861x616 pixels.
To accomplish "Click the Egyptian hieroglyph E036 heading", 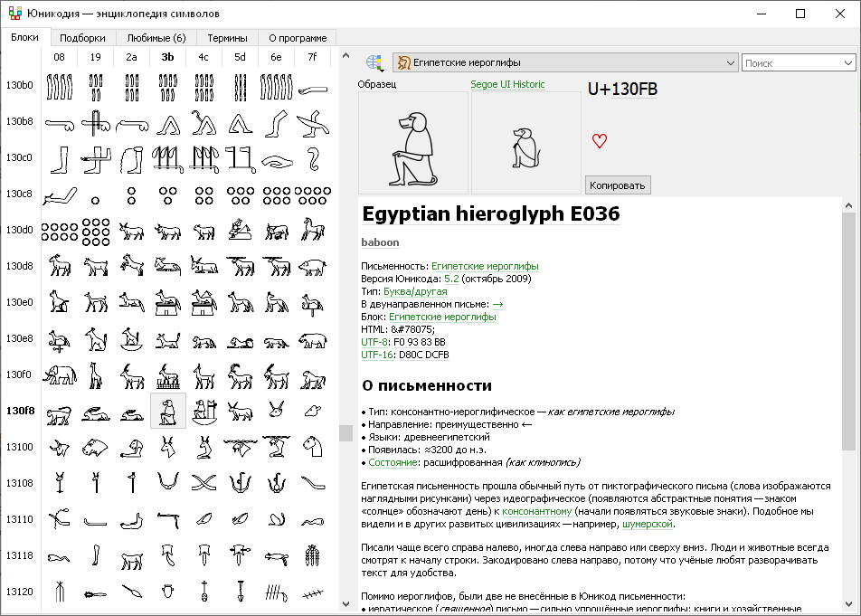I will tap(491, 213).
